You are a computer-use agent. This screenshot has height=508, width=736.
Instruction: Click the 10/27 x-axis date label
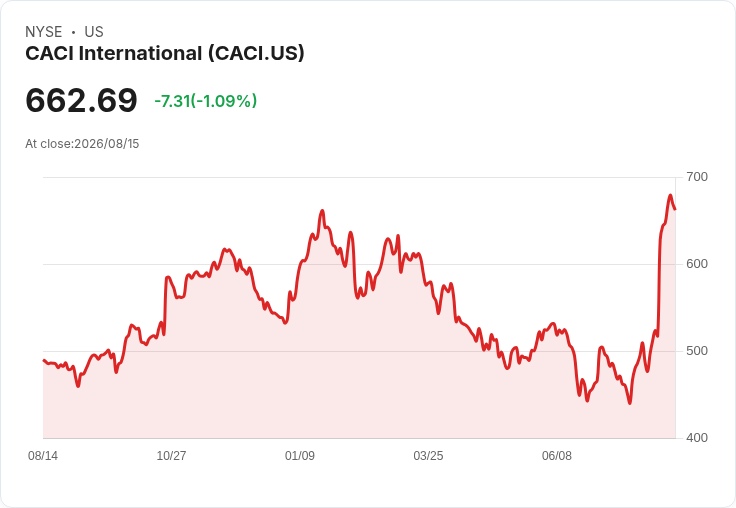171,455
